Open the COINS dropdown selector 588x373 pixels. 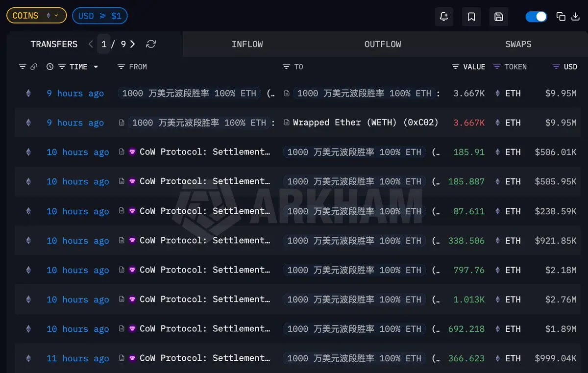pyautogui.click(x=36, y=16)
